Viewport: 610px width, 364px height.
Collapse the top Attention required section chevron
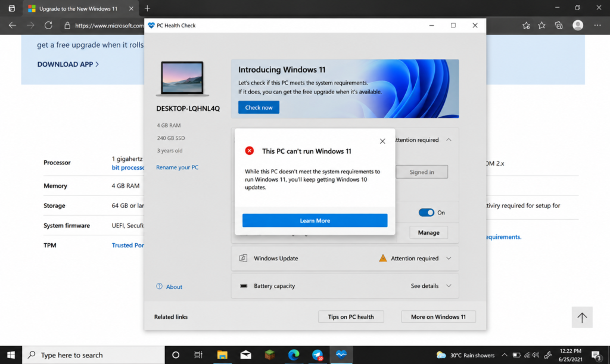449,139
